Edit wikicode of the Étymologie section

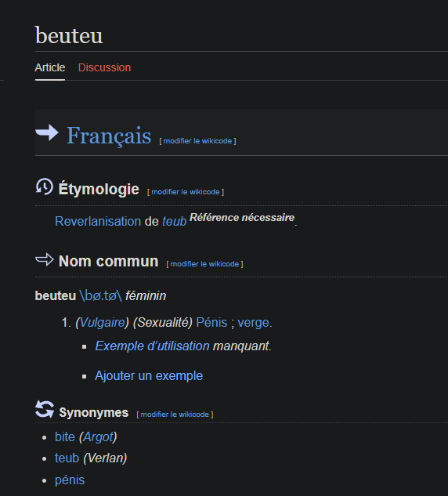tap(186, 192)
